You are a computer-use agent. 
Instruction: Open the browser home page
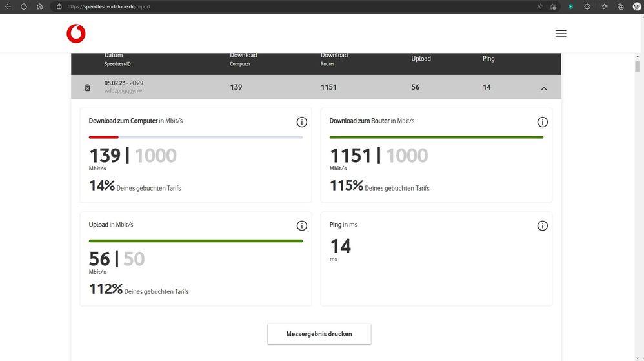pyautogui.click(x=39, y=6)
